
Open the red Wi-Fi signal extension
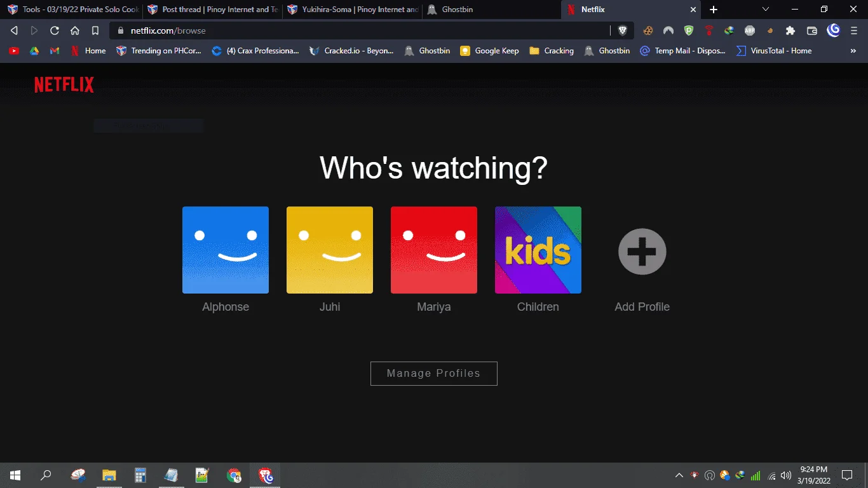709,30
